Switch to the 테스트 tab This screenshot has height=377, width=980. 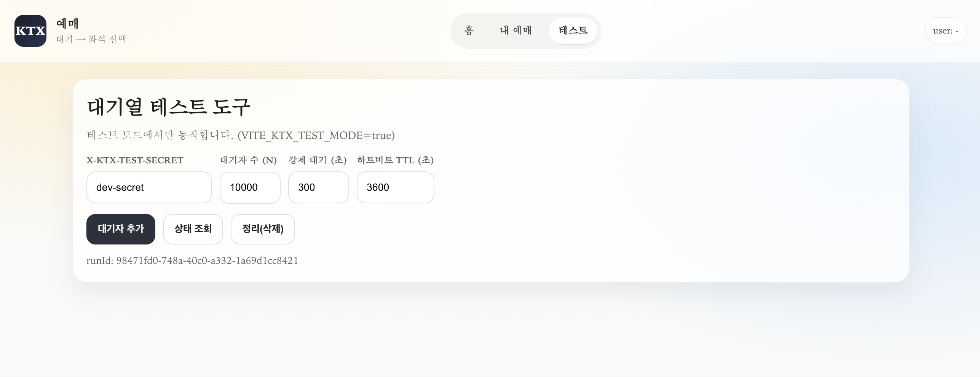coord(573,30)
